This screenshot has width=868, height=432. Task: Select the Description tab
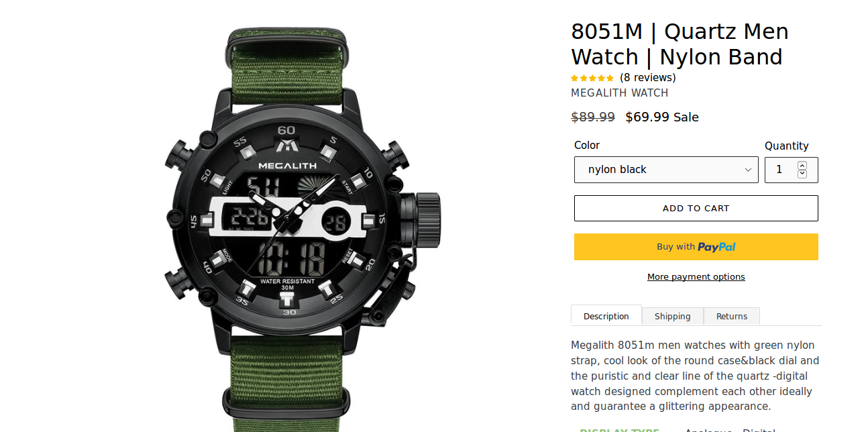click(606, 316)
